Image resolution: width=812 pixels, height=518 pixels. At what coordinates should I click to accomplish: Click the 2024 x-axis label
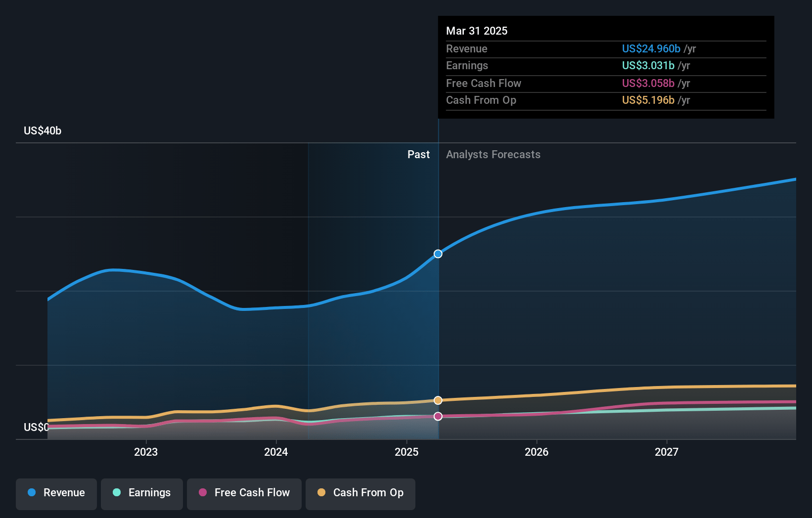276,452
